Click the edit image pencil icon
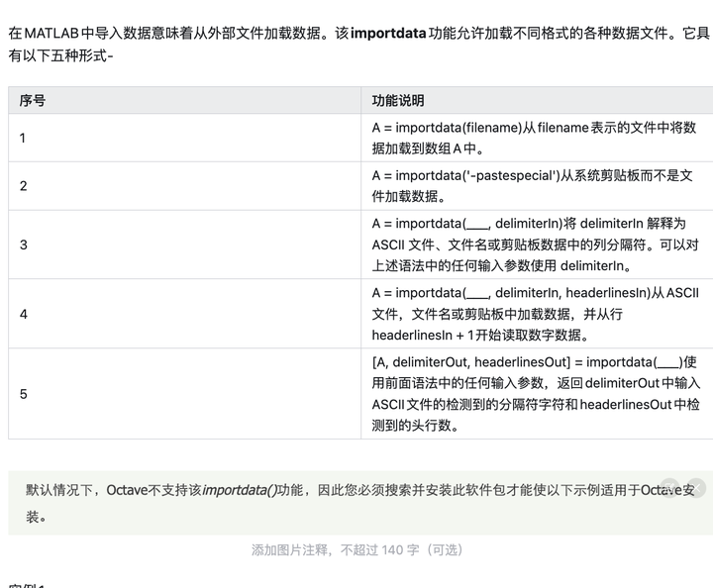Screen dimensions: 713x588 pos(669,488)
